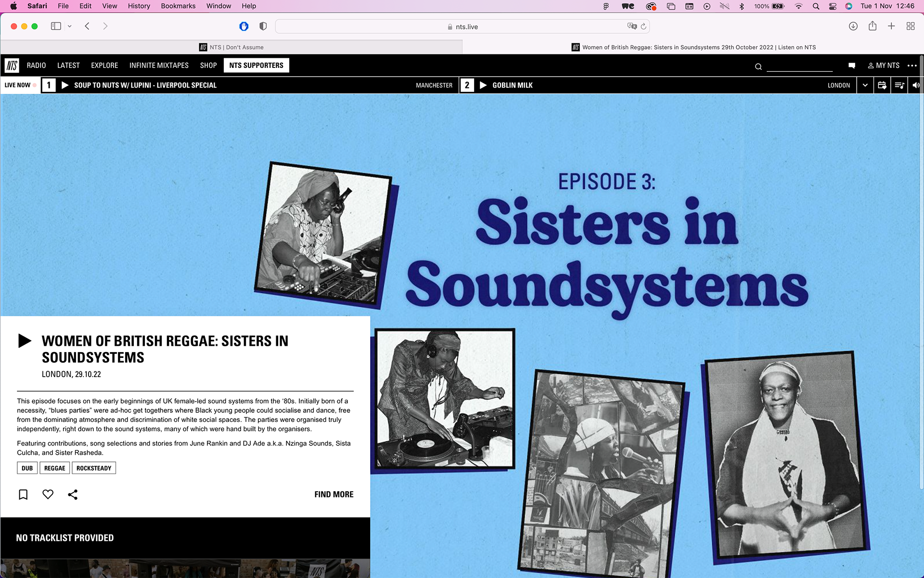Open the View menu
This screenshot has height=578, width=924.
[110, 6]
